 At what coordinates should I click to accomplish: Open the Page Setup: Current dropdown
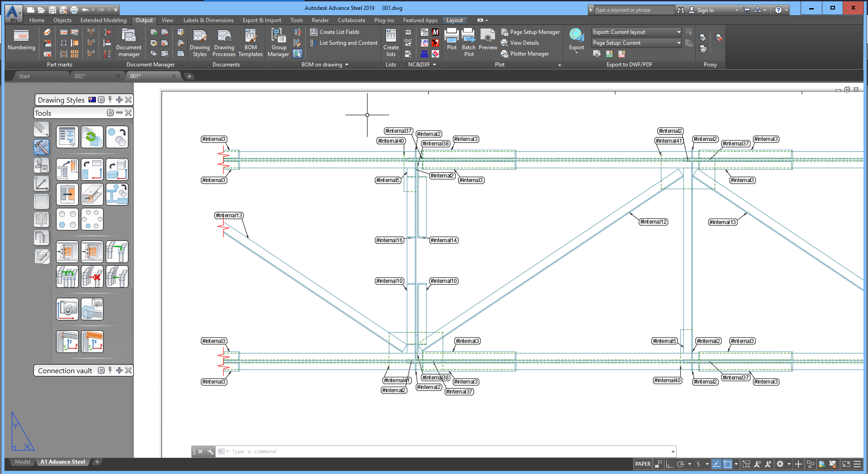pyautogui.click(x=679, y=43)
